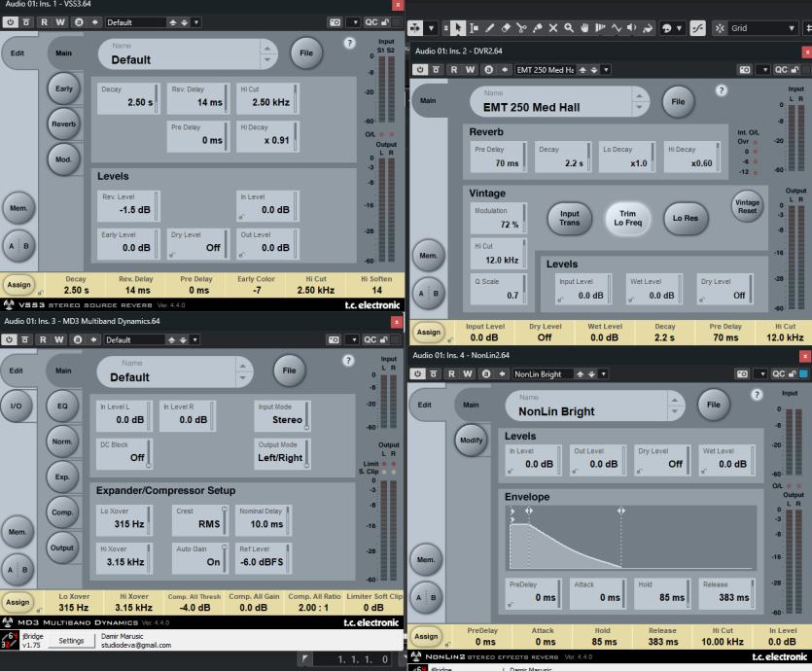Open the EQ page in MD3

[62, 406]
